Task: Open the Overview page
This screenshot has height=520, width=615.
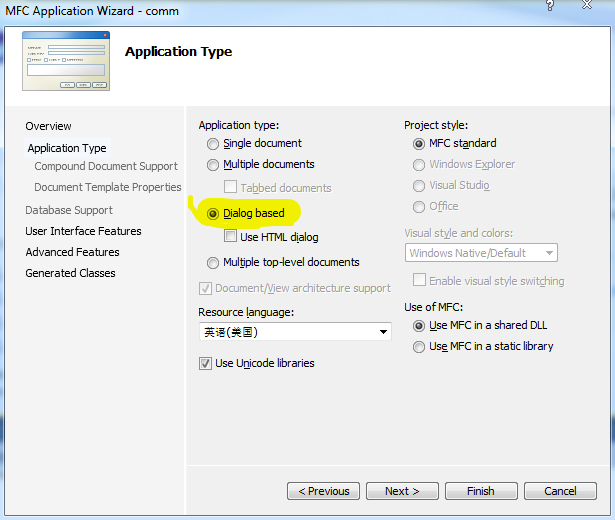Action: coord(48,126)
